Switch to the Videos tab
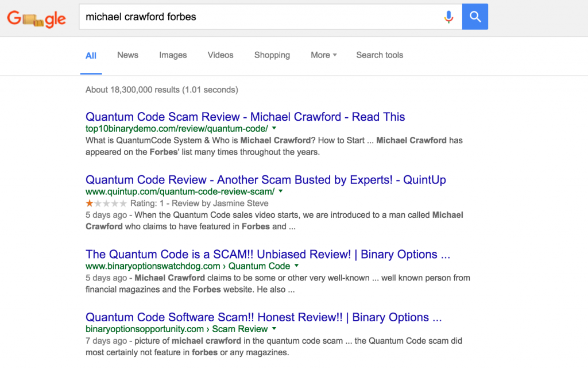Screen dimensions: 588x369 point(220,55)
